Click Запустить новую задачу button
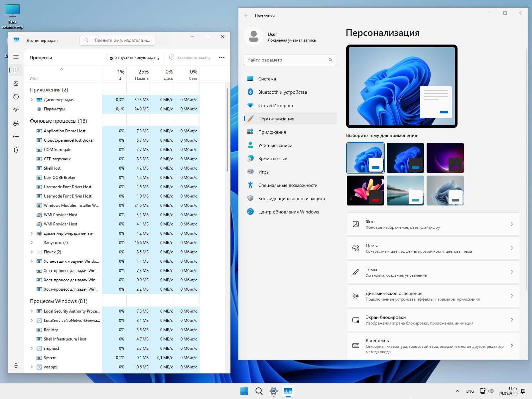Image resolution: width=532 pixels, height=399 pixels. tap(134, 58)
